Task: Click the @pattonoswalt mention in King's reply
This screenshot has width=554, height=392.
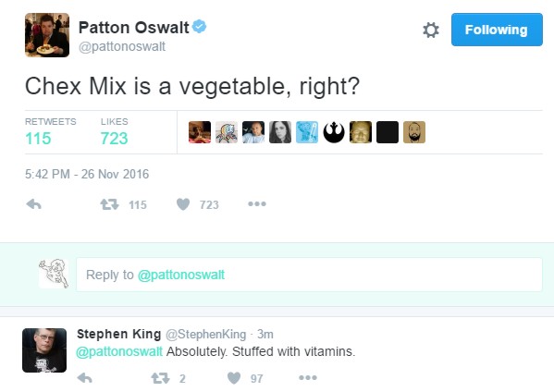Action: click(x=119, y=351)
